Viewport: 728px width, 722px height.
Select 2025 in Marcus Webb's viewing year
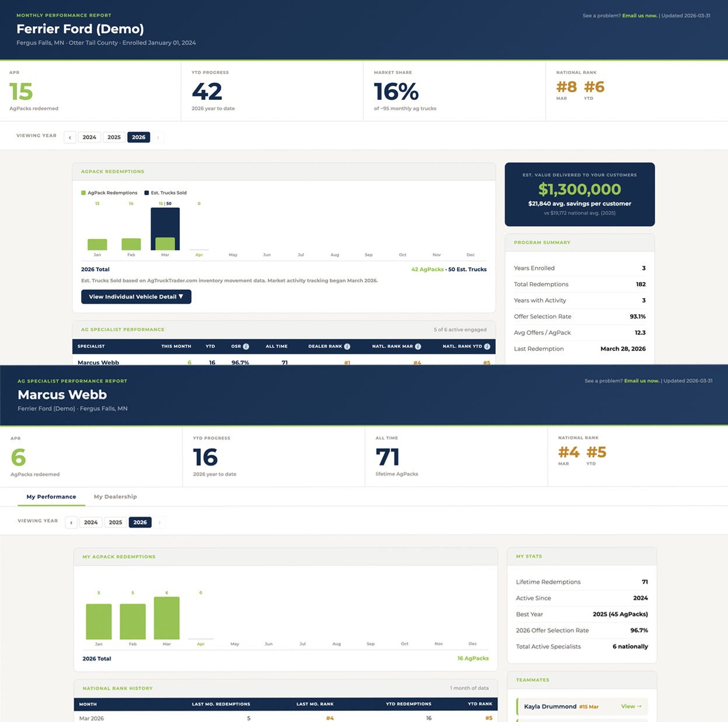[x=116, y=522]
